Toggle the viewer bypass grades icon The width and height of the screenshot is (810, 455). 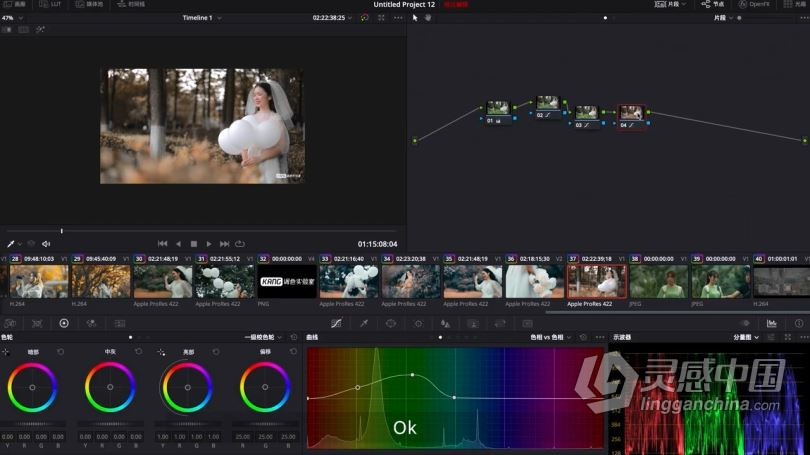click(365, 18)
